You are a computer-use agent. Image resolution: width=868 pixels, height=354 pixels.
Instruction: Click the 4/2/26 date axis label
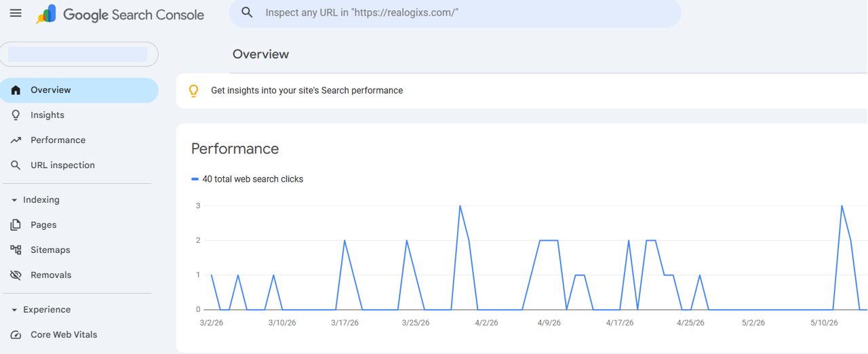coord(486,323)
